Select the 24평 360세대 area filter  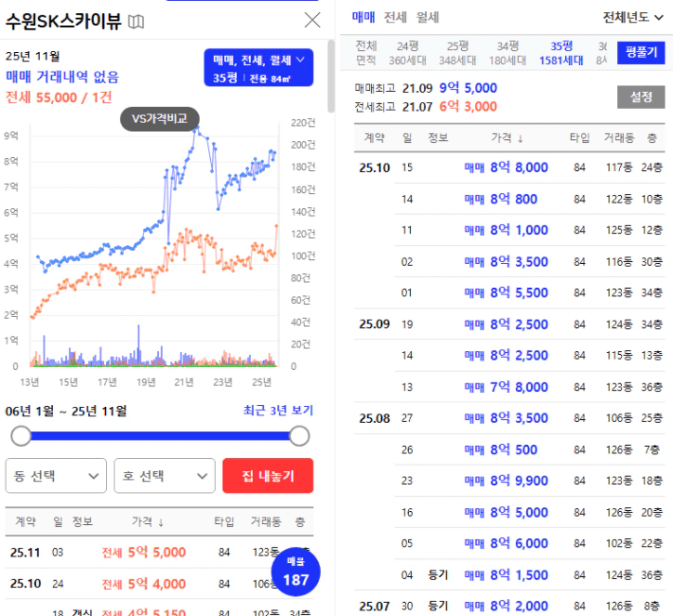point(407,53)
